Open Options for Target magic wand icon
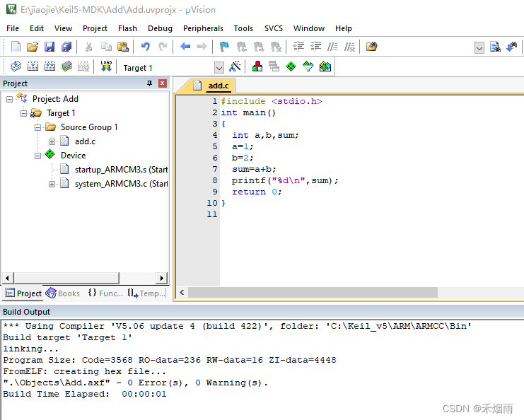Viewport: 524px width, 420px height. point(236,66)
